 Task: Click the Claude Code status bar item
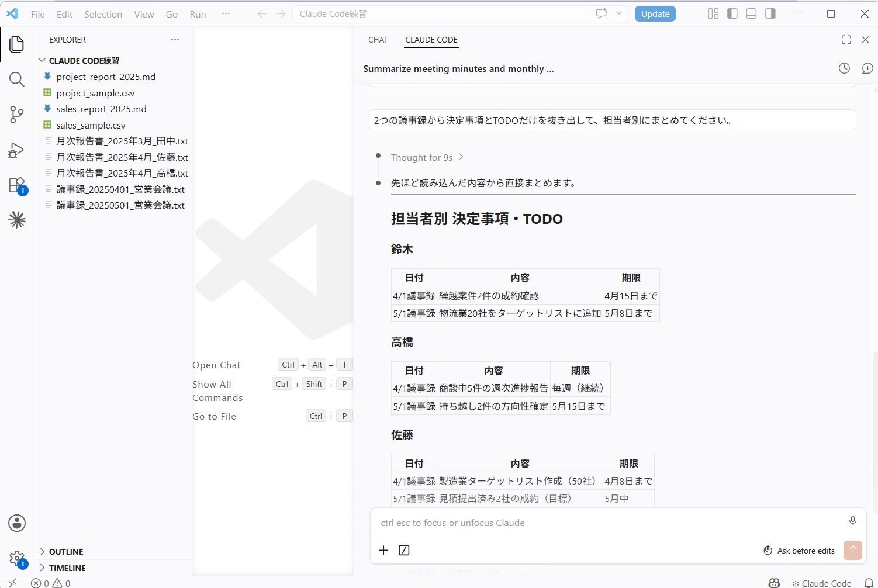(x=821, y=583)
